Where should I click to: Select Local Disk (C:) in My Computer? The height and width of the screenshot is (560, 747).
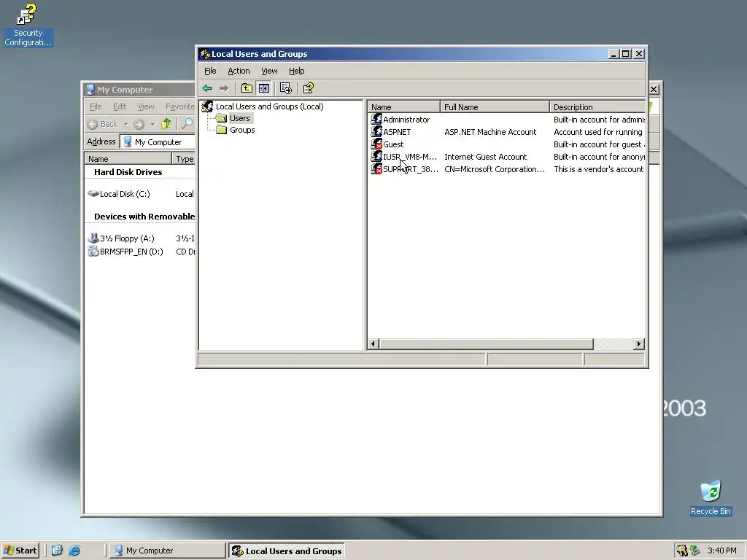pos(119,194)
